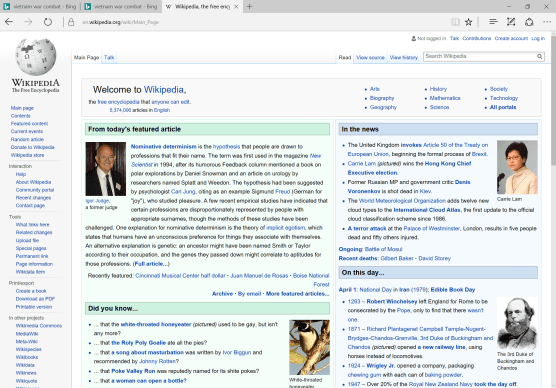Screen dimensions: 556x388
Task: Reload the page with the refresh icon
Action: click(48, 22)
